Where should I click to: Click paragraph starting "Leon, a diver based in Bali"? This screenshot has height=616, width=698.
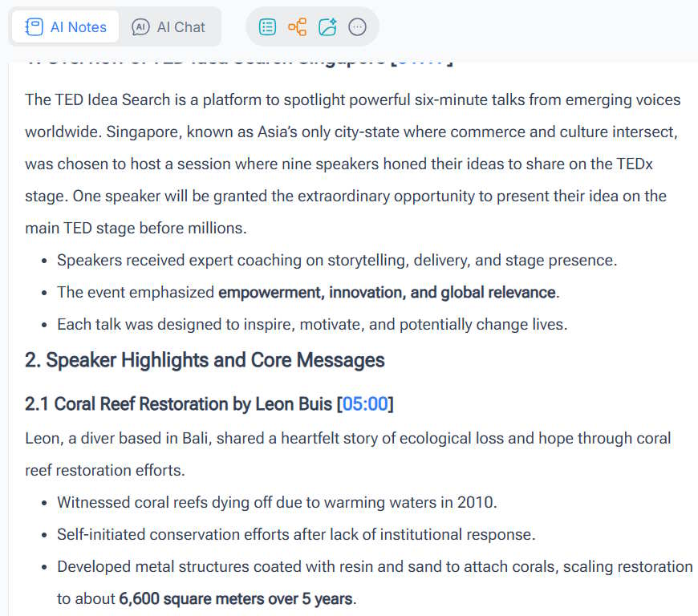pyautogui.click(x=348, y=455)
